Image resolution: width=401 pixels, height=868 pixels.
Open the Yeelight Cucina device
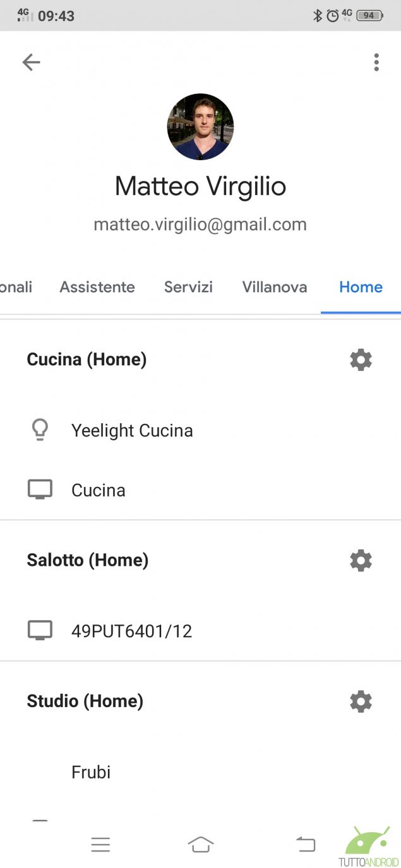click(132, 430)
